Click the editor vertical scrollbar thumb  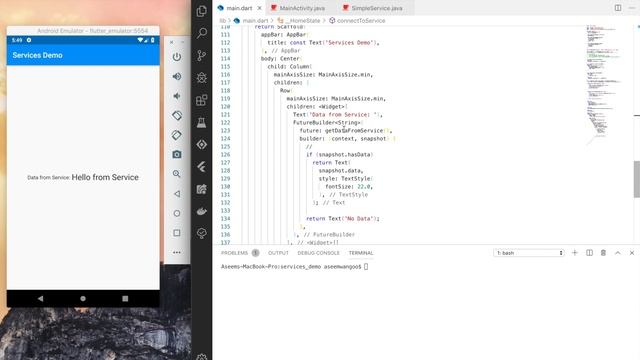tap(637, 179)
